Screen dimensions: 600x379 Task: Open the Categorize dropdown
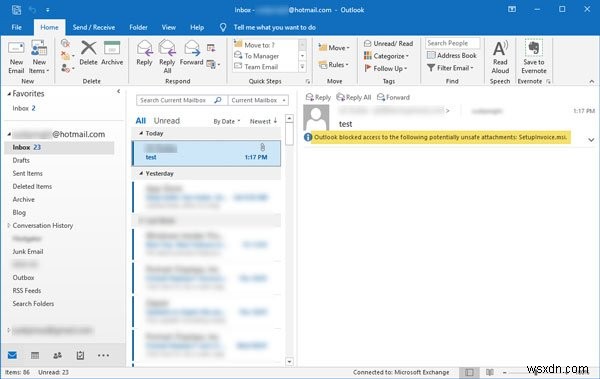click(x=386, y=56)
